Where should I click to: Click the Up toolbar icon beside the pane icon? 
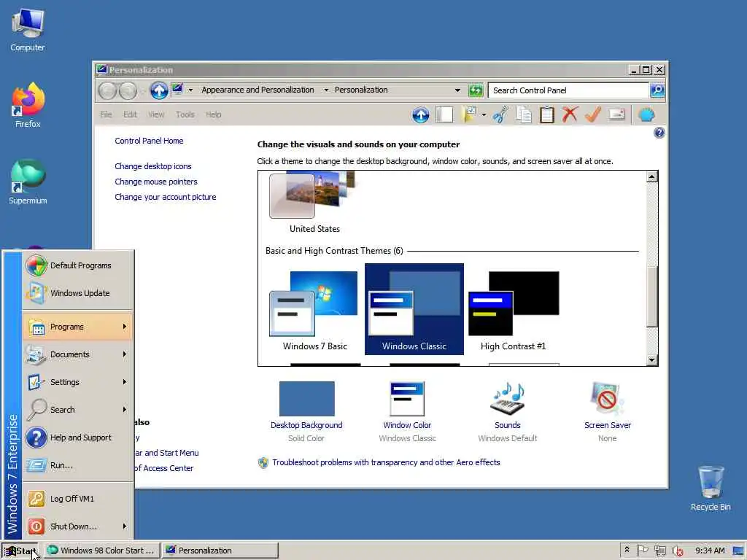pyautogui.click(x=420, y=114)
